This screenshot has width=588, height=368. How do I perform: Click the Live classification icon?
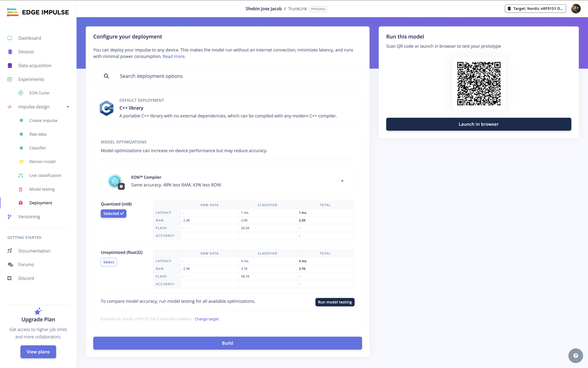[21, 175]
